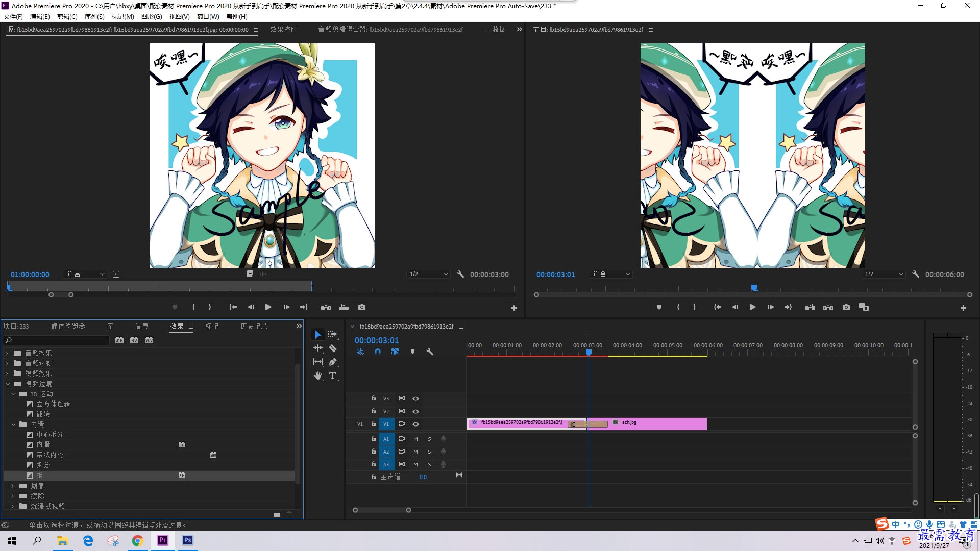Screen dimensions: 980x551
Task: Open the 序列(S) menu
Action: pos(94,16)
